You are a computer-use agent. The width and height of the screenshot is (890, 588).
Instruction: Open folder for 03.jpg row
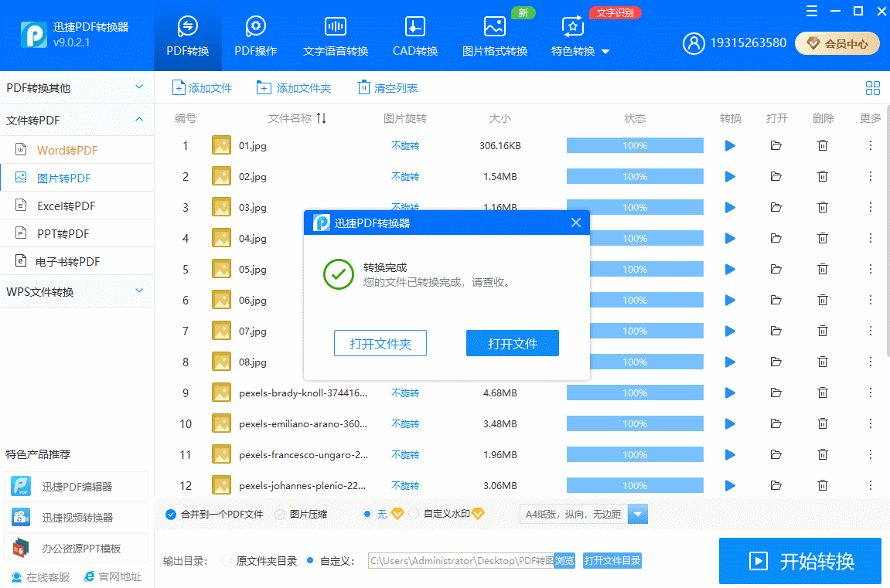point(776,208)
